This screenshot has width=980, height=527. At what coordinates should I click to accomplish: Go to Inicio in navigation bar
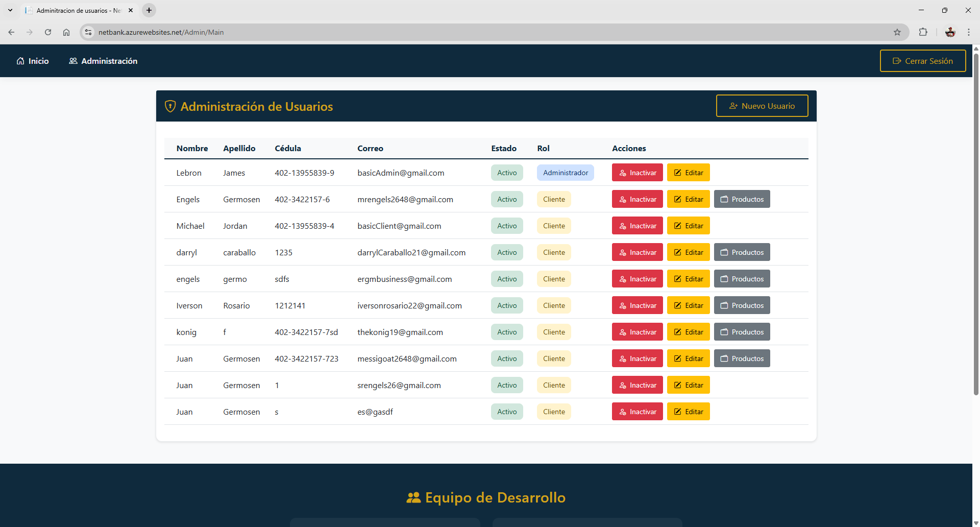[x=33, y=61]
